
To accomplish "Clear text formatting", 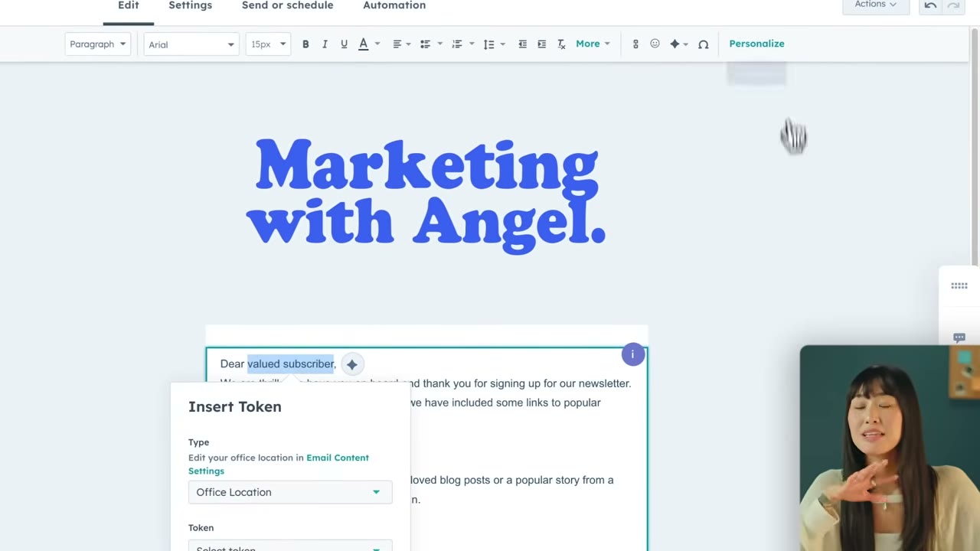I will (x=561, y=44).
